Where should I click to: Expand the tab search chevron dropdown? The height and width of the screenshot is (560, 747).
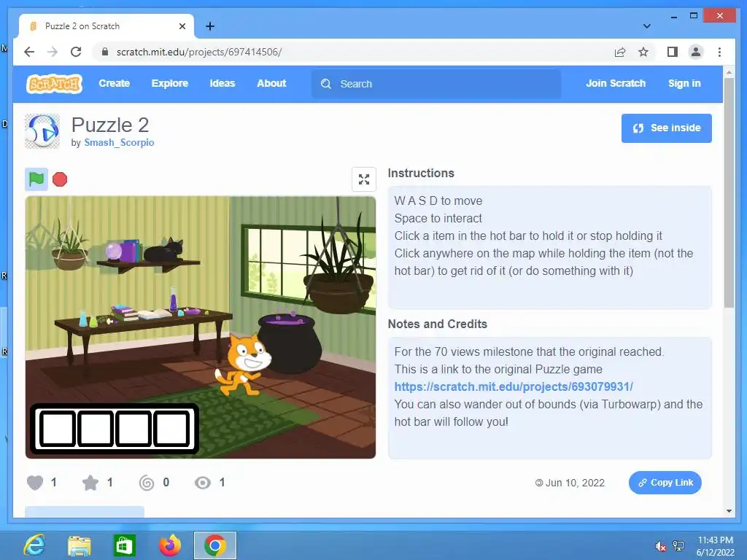tap(646, 26)
